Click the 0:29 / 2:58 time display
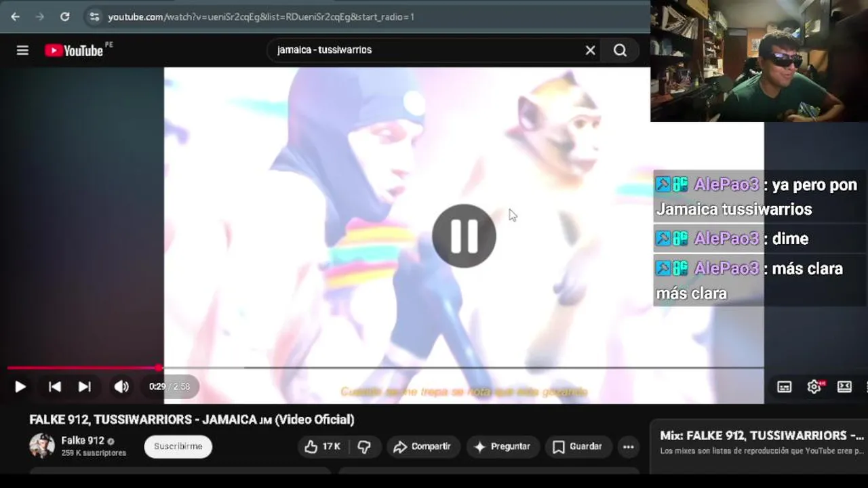 (170, 386)
